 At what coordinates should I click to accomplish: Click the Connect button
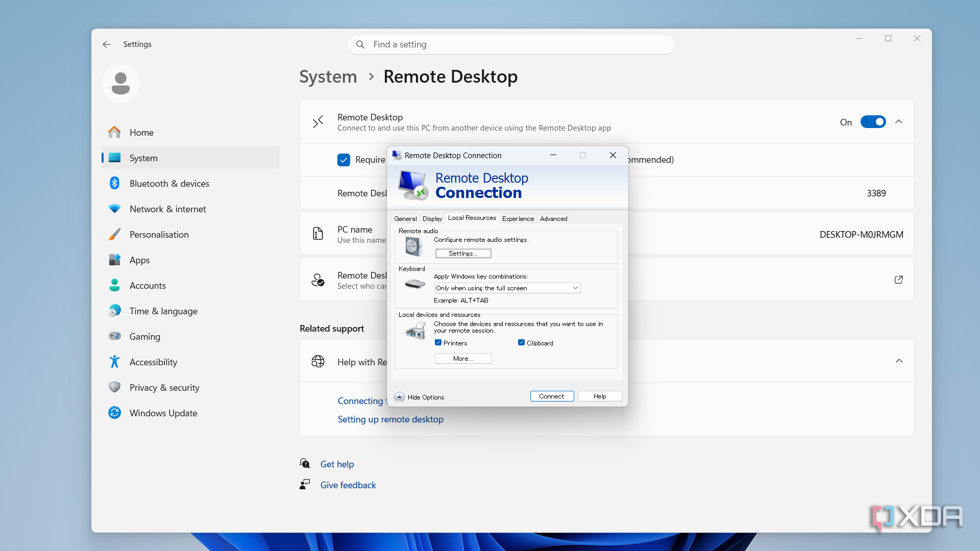(x=552, y=396)
